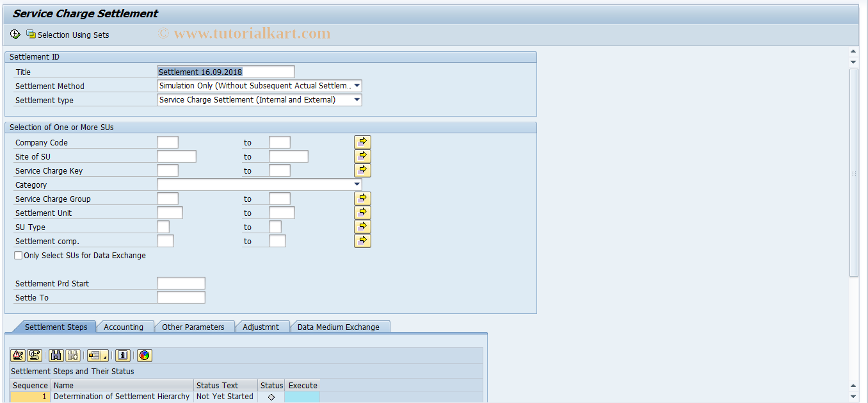
Task: Click the Status column header
Action: coord(271,385)
